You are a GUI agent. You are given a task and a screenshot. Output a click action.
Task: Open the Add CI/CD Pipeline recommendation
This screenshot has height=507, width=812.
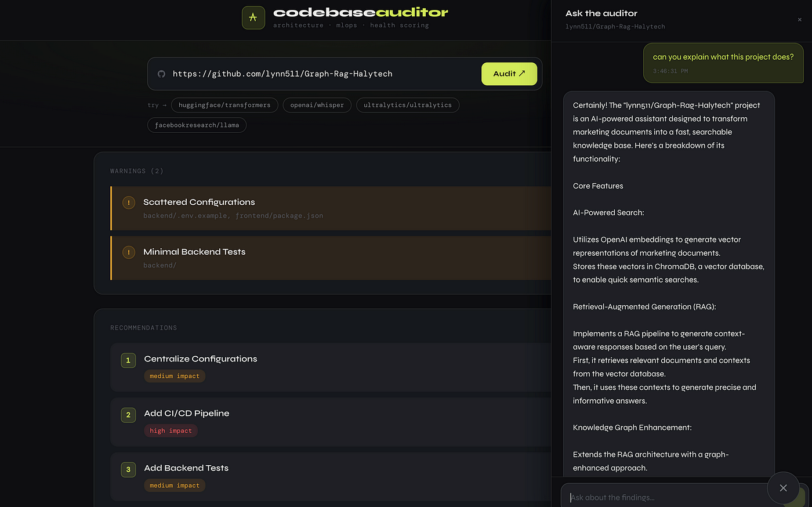pyautogui.click(x=331, y=422)
